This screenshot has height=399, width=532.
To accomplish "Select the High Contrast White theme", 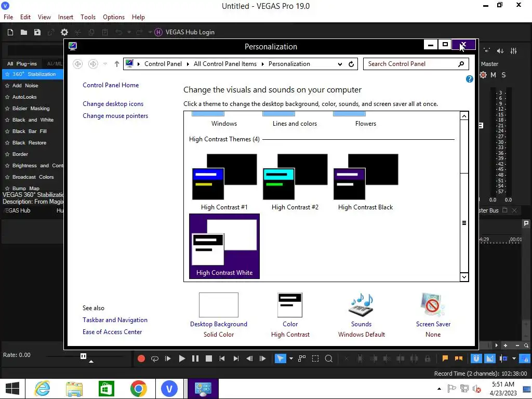I will point(224,246).
